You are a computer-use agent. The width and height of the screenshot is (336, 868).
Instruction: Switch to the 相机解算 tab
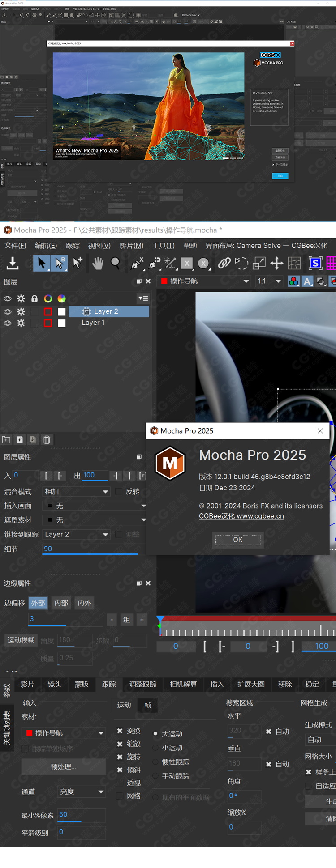(x=183, y=684)
